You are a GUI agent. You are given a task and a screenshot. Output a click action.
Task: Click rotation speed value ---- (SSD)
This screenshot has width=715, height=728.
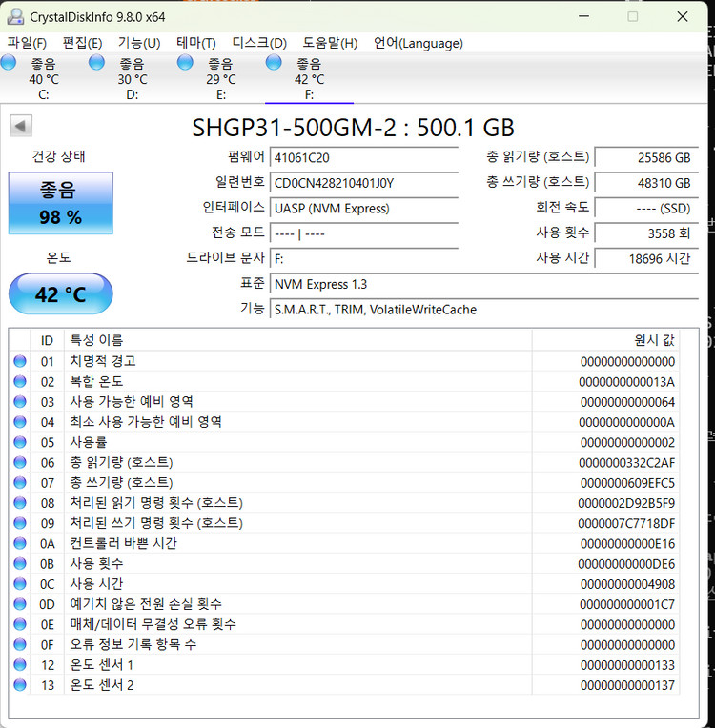pyautogui.click(x=646, y=208)
